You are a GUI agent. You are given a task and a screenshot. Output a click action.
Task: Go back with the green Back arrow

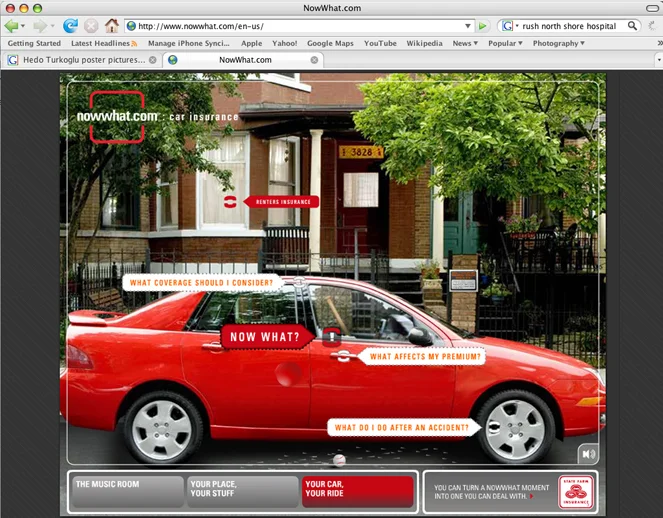(11, 26)
